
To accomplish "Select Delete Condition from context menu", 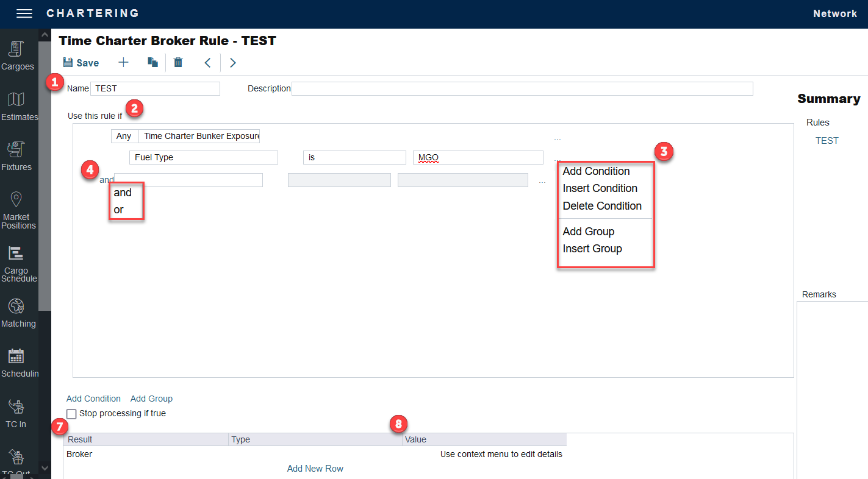I will pyautogui.click(x=602, y=206).
